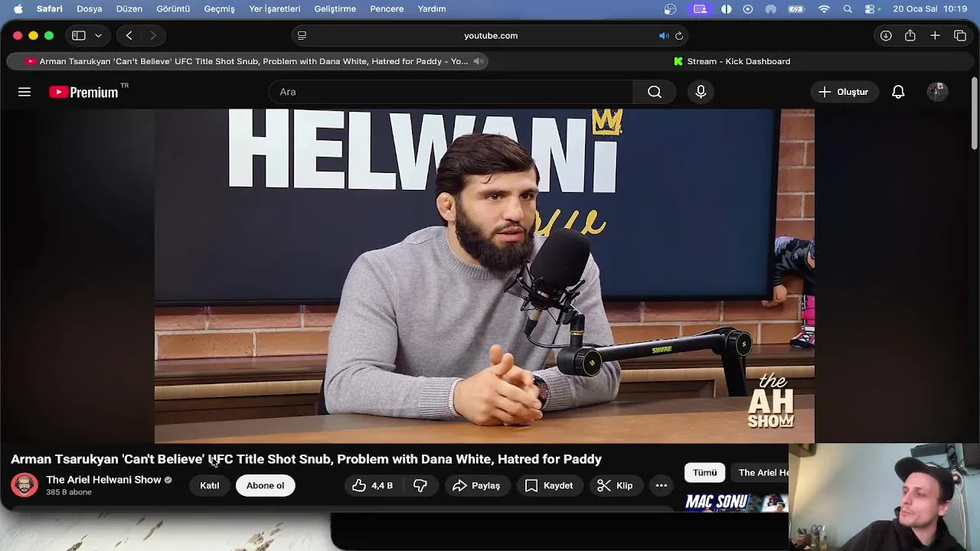Open Wi-Fi status in menu bar

[824, 8]
